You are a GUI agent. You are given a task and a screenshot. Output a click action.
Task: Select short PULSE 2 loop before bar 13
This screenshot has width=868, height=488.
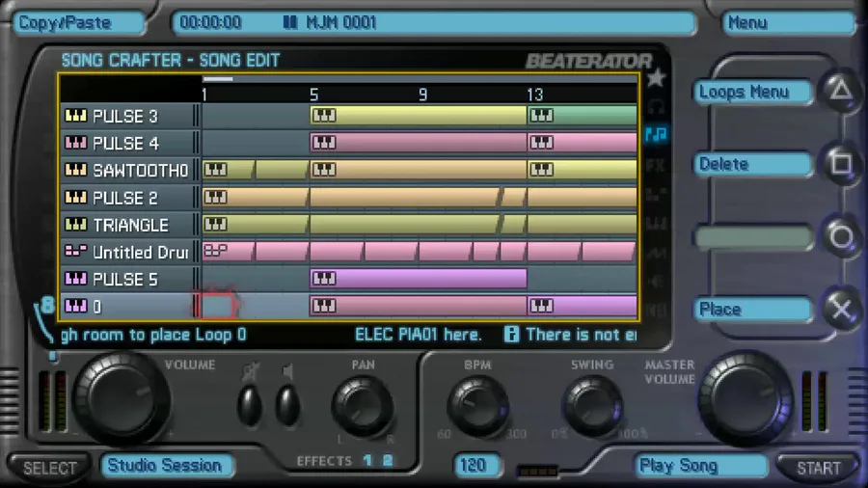click(514, 197)
